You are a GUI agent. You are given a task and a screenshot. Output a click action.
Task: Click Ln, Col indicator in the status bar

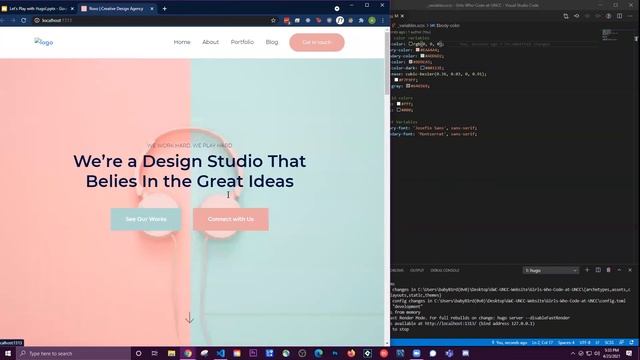[542, 342]
